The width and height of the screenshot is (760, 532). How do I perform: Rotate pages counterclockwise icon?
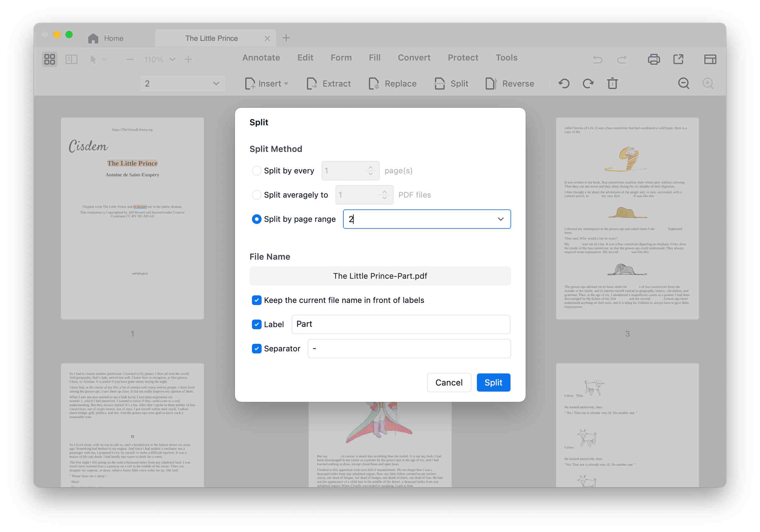564,84
